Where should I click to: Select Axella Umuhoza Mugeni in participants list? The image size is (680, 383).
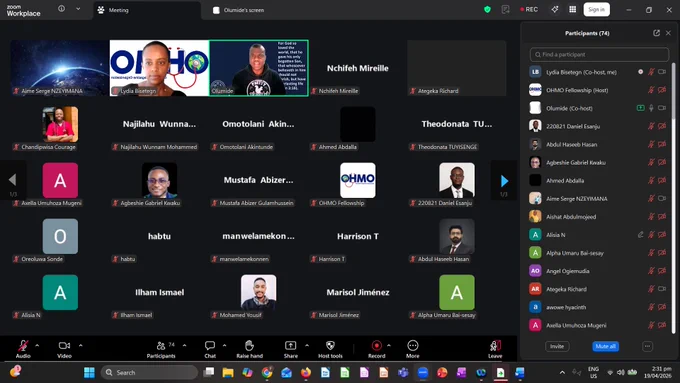tap(598, 325)
